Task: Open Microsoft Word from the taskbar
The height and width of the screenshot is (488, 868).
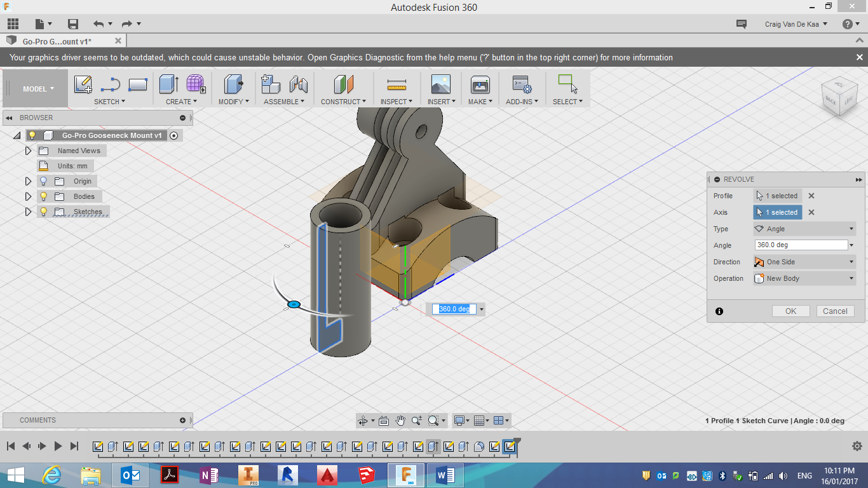Action: (x=445, y=475)
